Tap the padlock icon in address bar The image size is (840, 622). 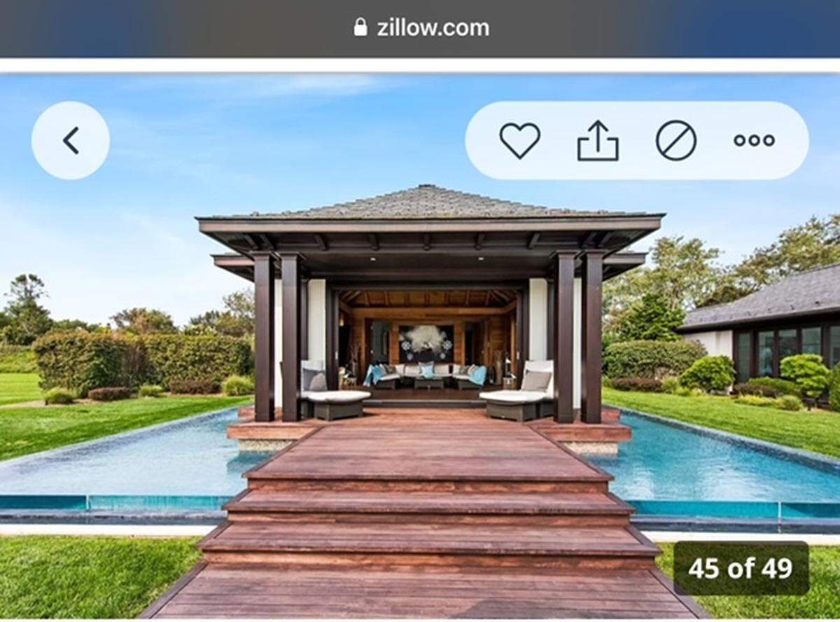360,27
